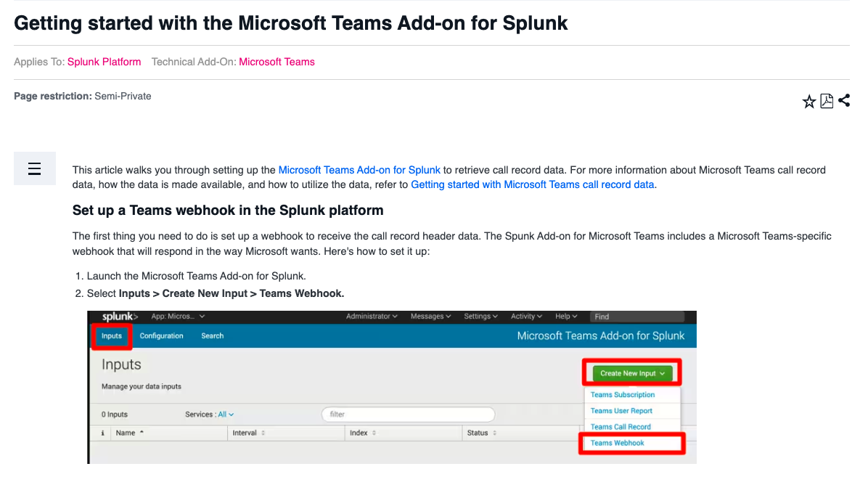The height and width of the screenshot is (477, 868).
Task: Expand the Help dropdown menu
Action: [565, 316]
